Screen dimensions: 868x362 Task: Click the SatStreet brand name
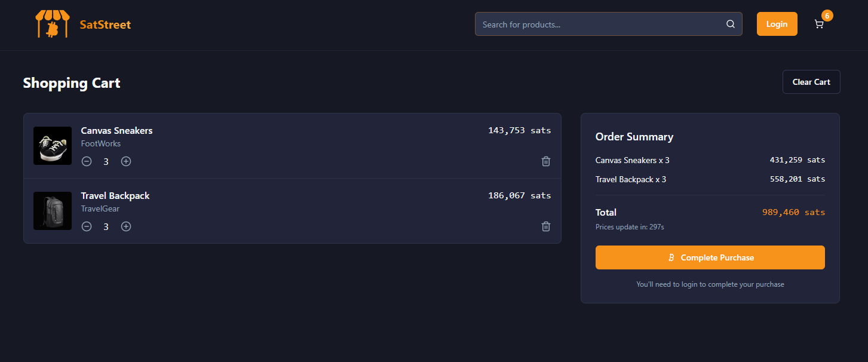click(x=105, y=24)
